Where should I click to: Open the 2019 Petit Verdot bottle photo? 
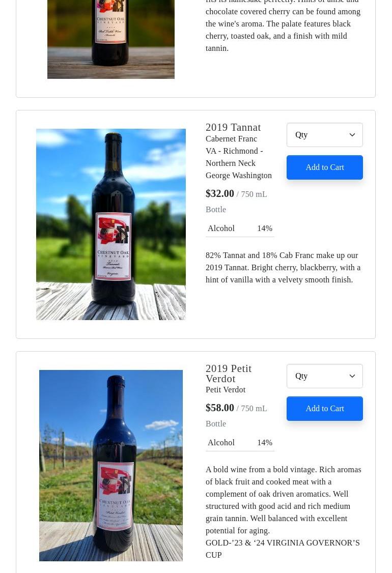coord(111,465)
